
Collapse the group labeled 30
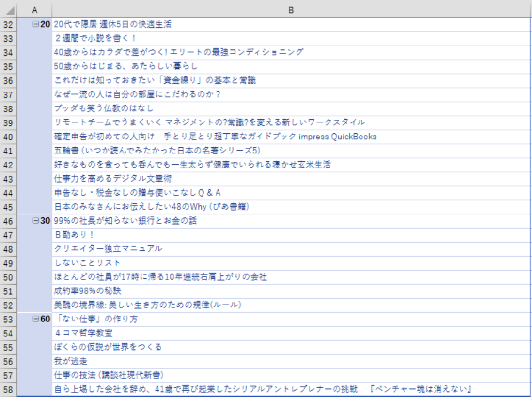pyautogui.click(x=36, y=221)
